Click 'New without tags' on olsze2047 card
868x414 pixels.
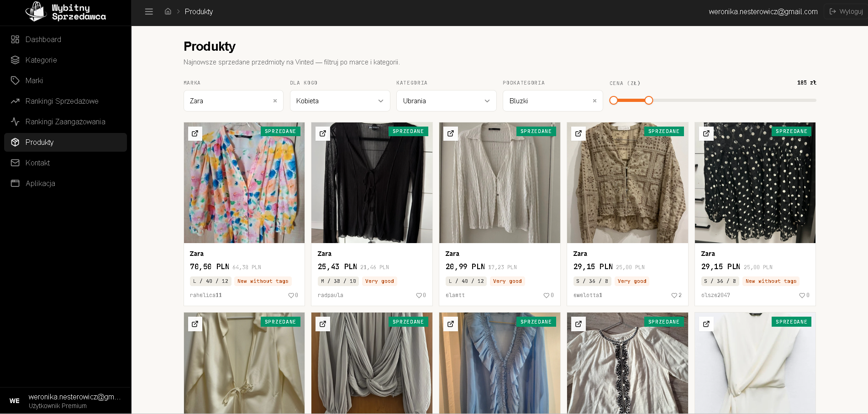click(x=771, y=281)
